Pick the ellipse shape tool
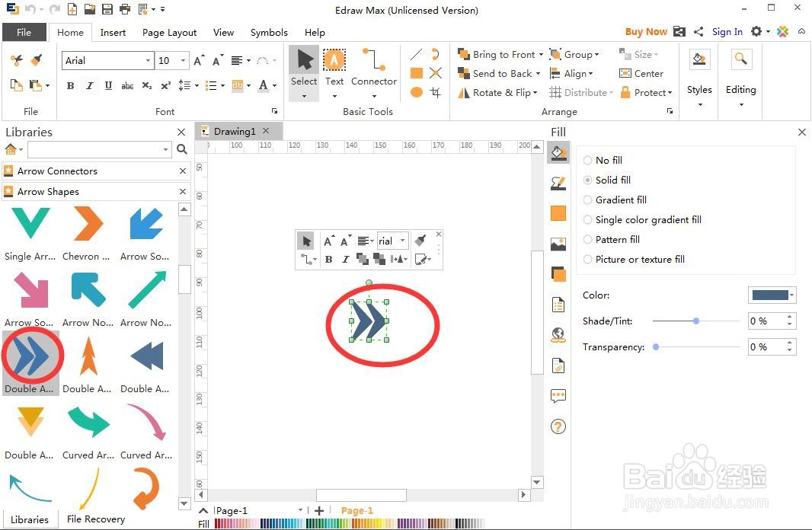Image resolution: width=812 pixels, height=530 pixels. tap(417, 92)
